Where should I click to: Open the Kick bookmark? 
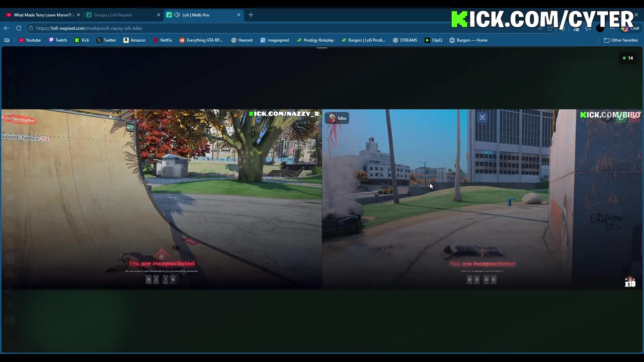coord(82,40)
